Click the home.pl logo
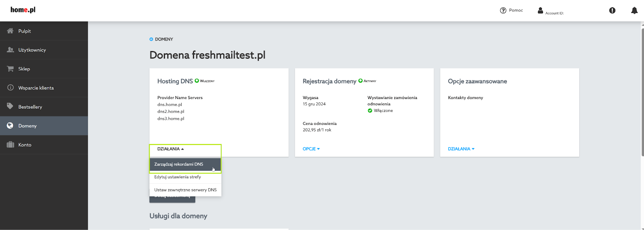Viewport: 644px width, 230px height. (x=23, y=10)
